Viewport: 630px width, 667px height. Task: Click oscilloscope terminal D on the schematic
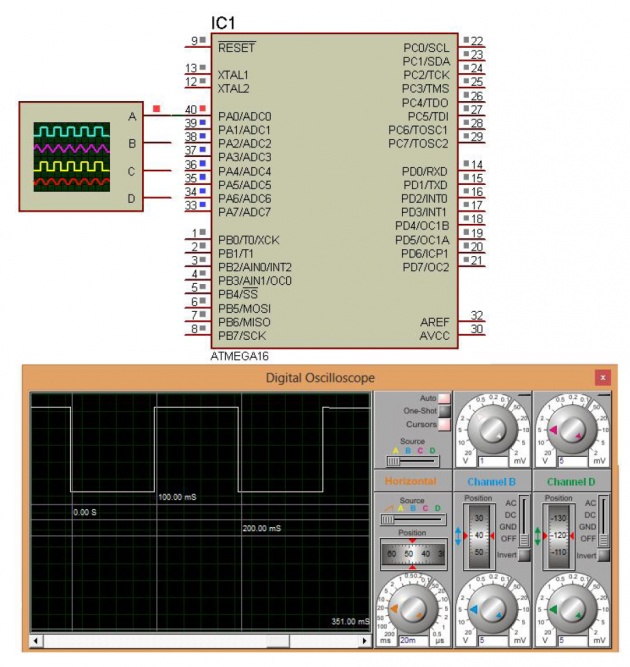[x=131, y=199]
